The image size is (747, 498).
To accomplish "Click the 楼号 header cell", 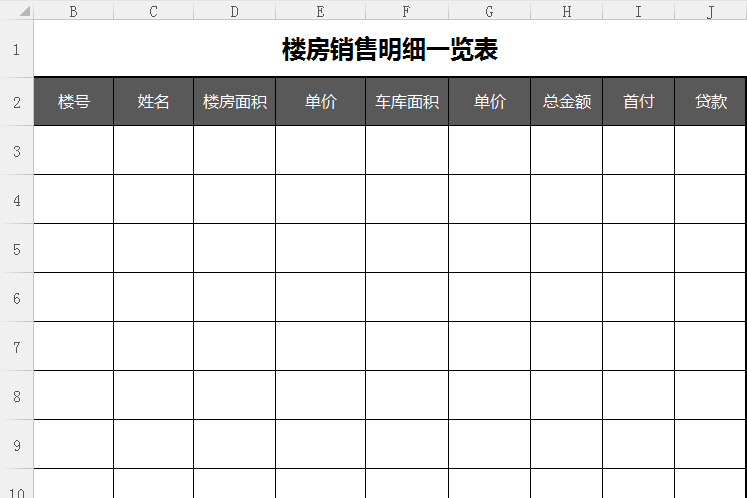I will click(74, 102).
